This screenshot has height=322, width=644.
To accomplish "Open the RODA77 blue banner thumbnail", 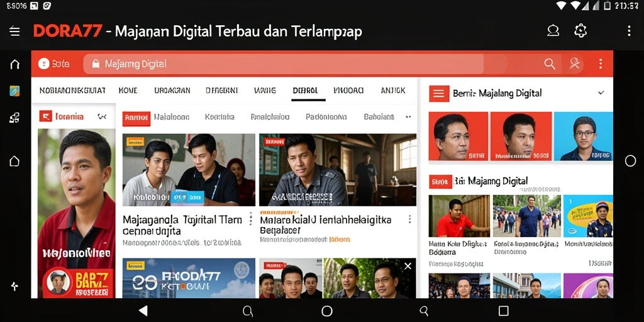I will point(189,278).
